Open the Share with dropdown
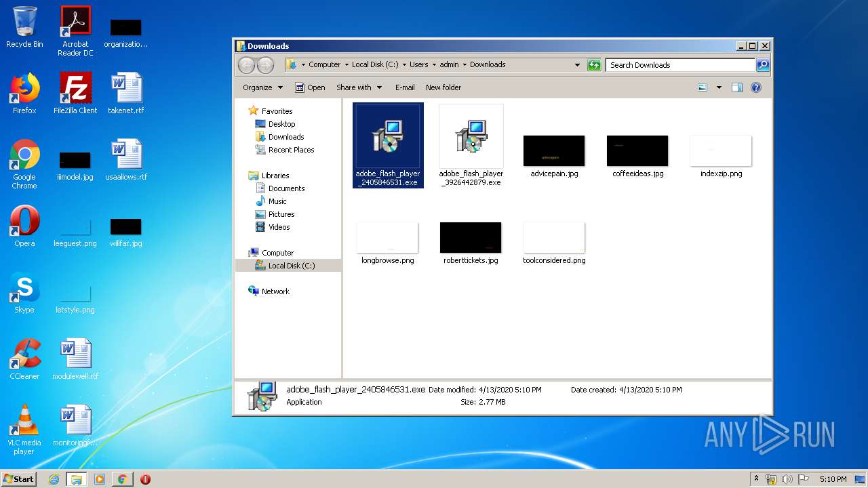 (x=359, y=87)
